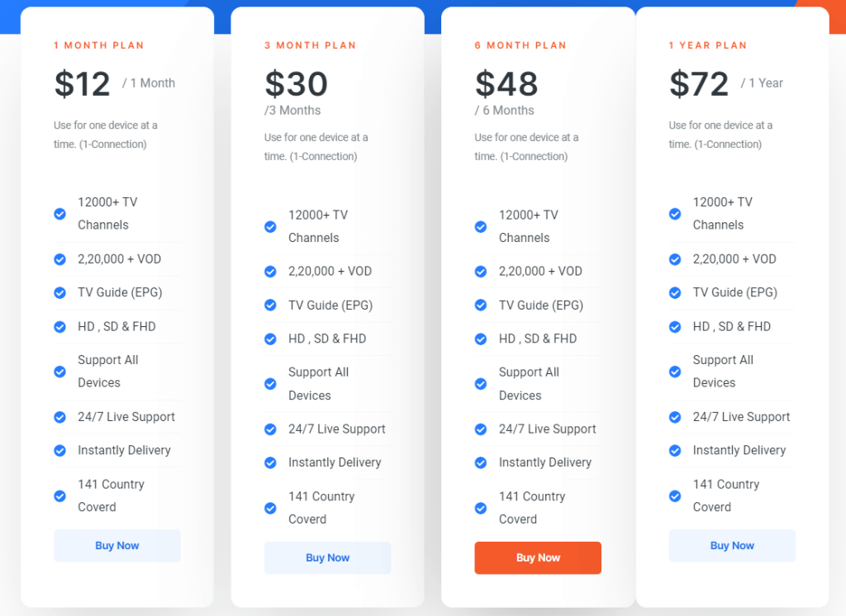Click Buy Now under the 1 Month Plan

tap(116, 546)
